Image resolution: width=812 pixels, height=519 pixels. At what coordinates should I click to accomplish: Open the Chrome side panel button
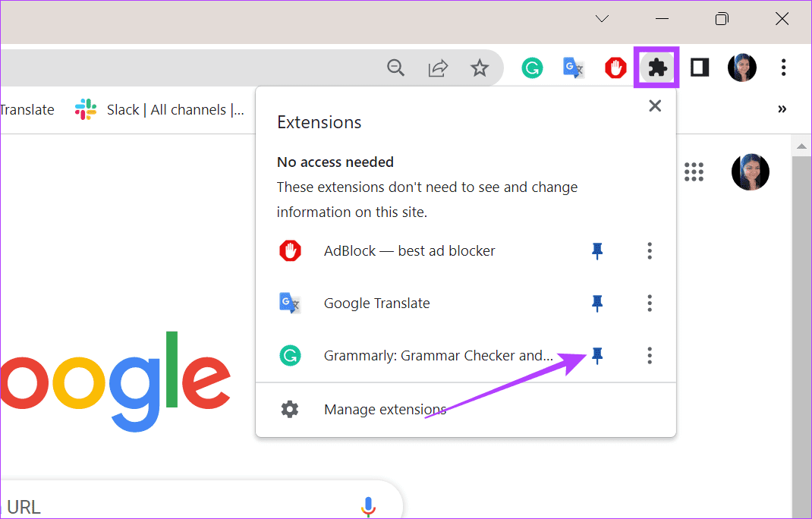[x=699, y=68]
